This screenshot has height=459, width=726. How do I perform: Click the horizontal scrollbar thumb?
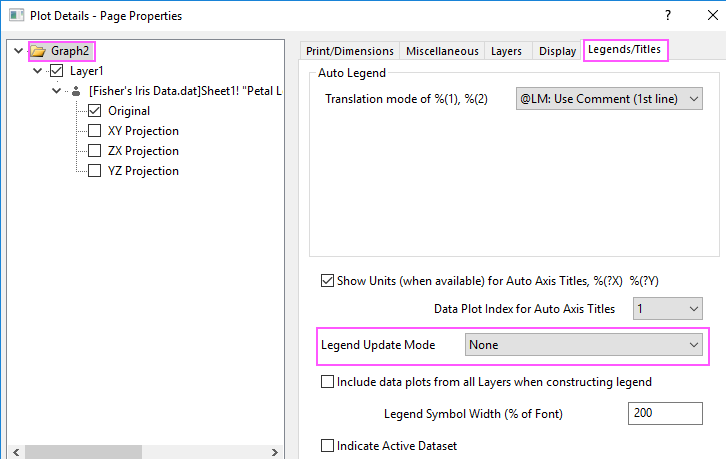pyautogui.click(x=83, y=452)
